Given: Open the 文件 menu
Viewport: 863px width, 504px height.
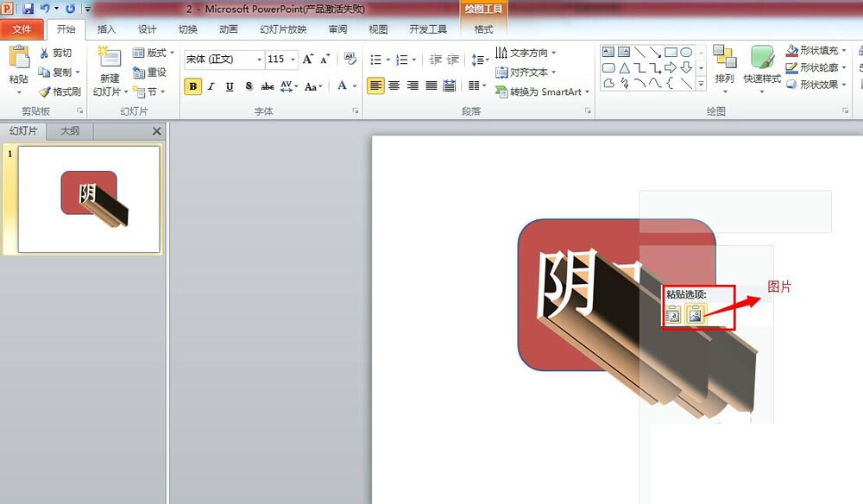Looking at the screenshot, I should [23, 28].
